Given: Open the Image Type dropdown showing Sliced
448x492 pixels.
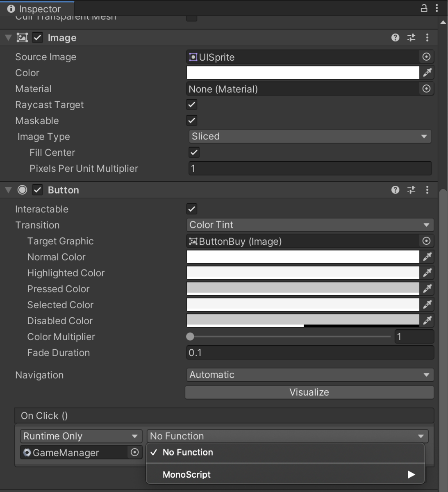Looking at the screenshot, I should [309, 136].
